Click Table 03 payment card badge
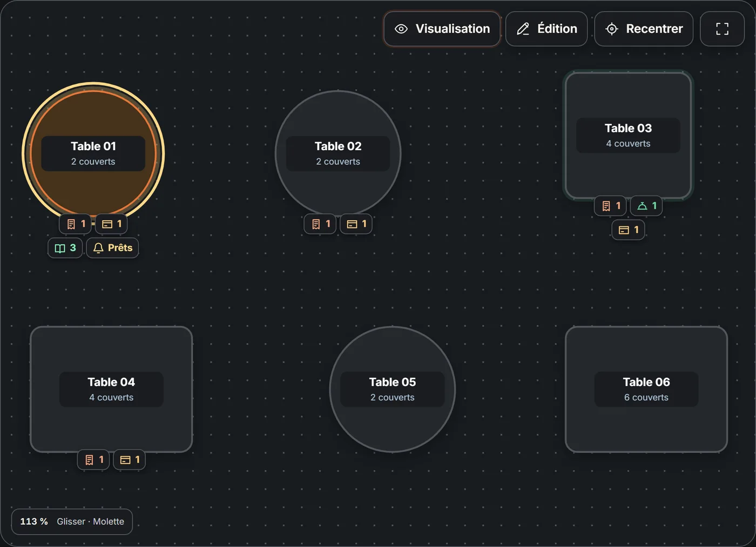Image resolution: width=756 pixels, height=547 pixels. point(629,230)
